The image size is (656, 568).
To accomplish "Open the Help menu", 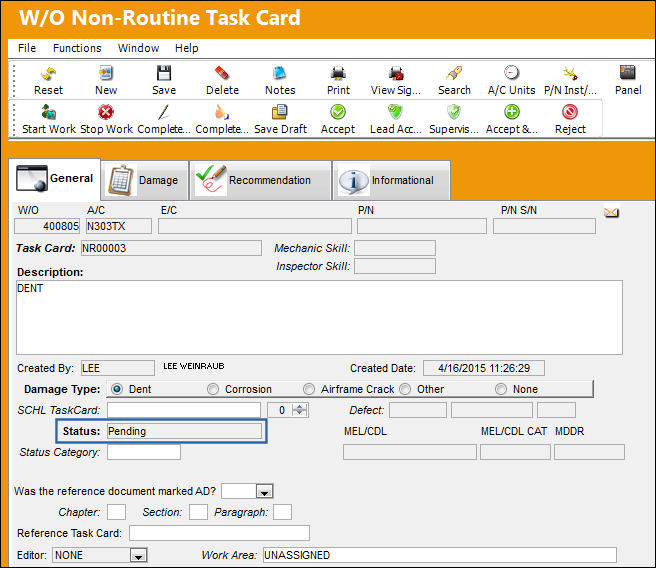I will click(186, 48).
